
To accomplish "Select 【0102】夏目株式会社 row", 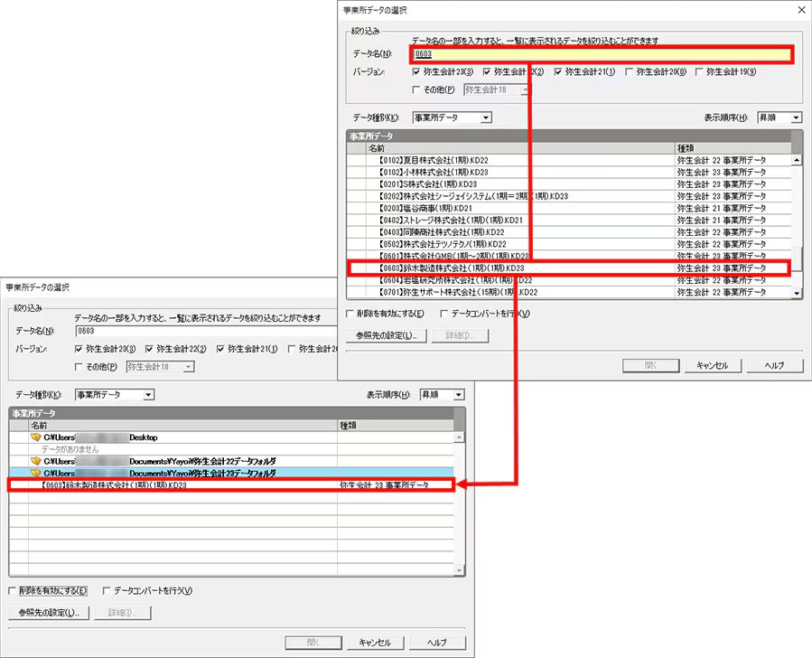I will pos(569,161).
